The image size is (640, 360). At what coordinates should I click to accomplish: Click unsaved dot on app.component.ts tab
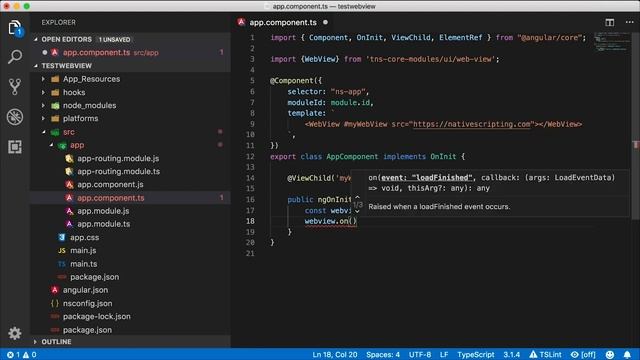click(325, 22)
